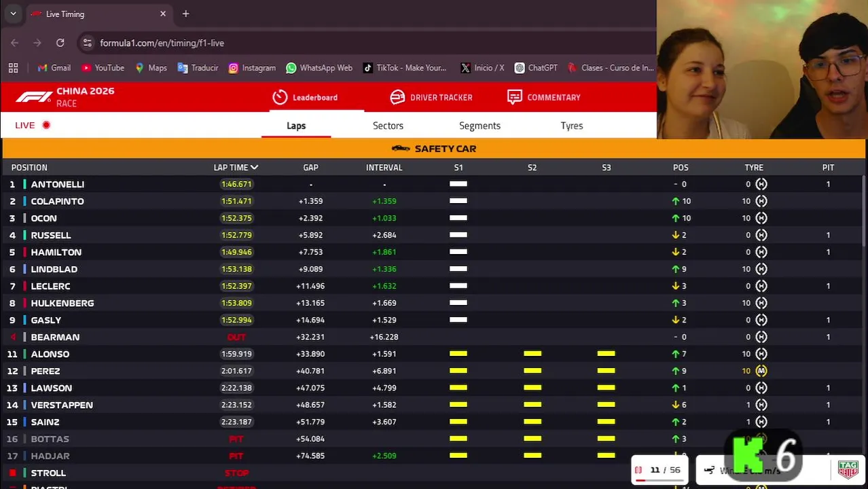Click the webcam overlay of the streamers
This screenshot has width=868, height=489.
[x=762, y=69]
